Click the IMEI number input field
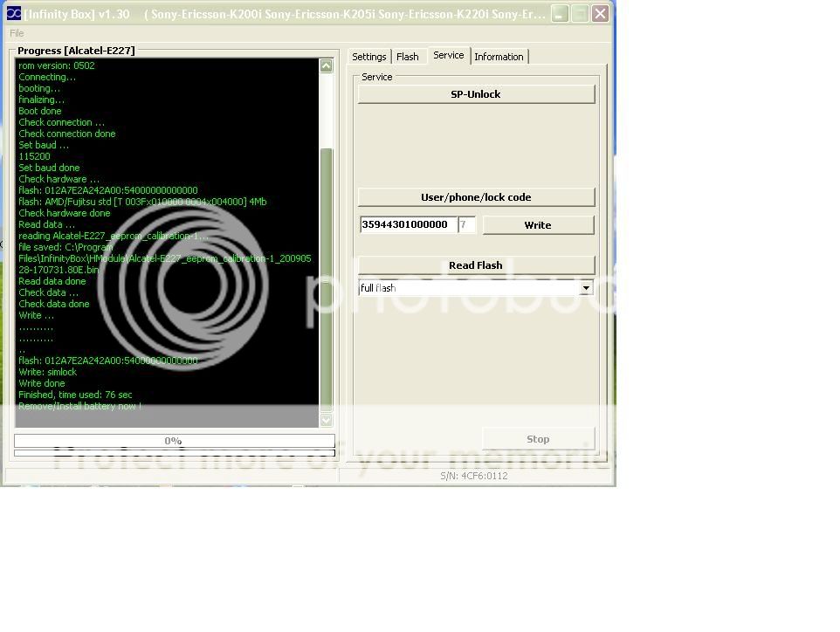Image resolution: width=840 pixels, height=632 pixels. coord(408,224)
